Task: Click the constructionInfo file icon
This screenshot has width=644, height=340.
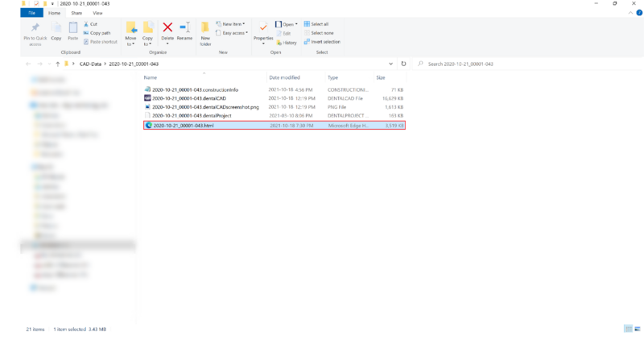Action: 147,89
